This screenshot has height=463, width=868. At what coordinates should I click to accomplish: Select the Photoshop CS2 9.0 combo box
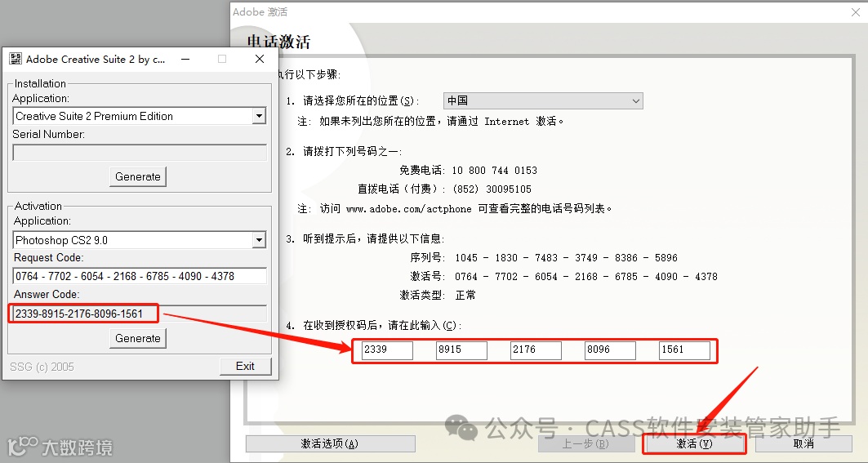point(140,240)
